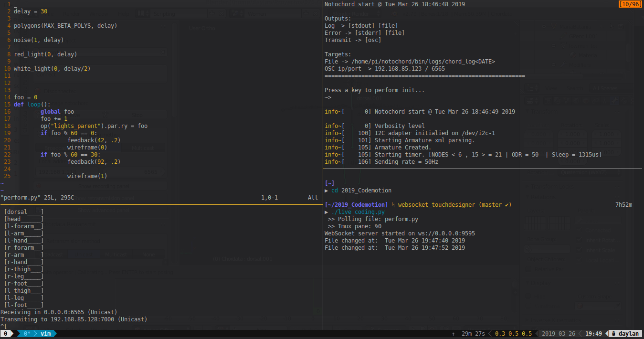Image resolution: width=644 pixels, height=339 pixels.
Task: Click the [10/96] scroll position indicator
Action: [x=630, y=4]
